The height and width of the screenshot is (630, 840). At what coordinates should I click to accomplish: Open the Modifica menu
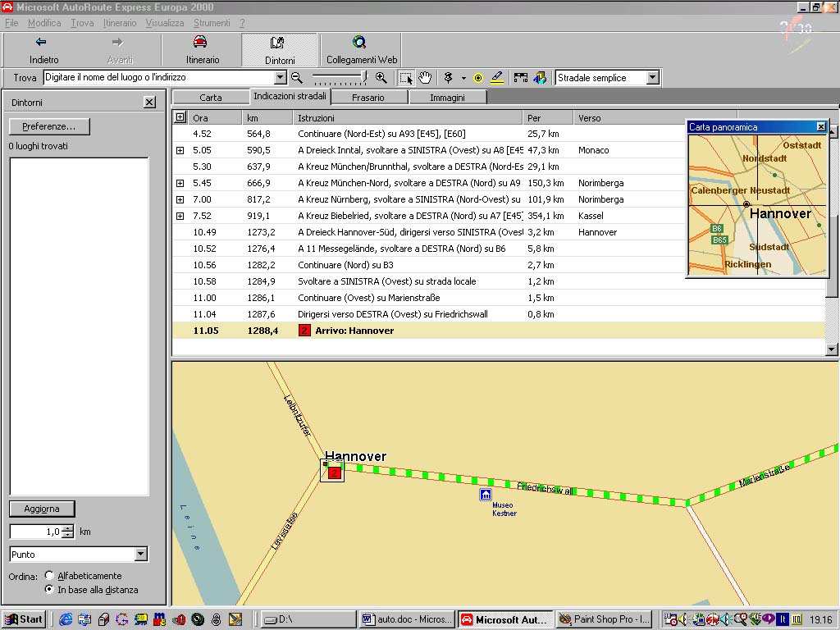pos(44,23)
